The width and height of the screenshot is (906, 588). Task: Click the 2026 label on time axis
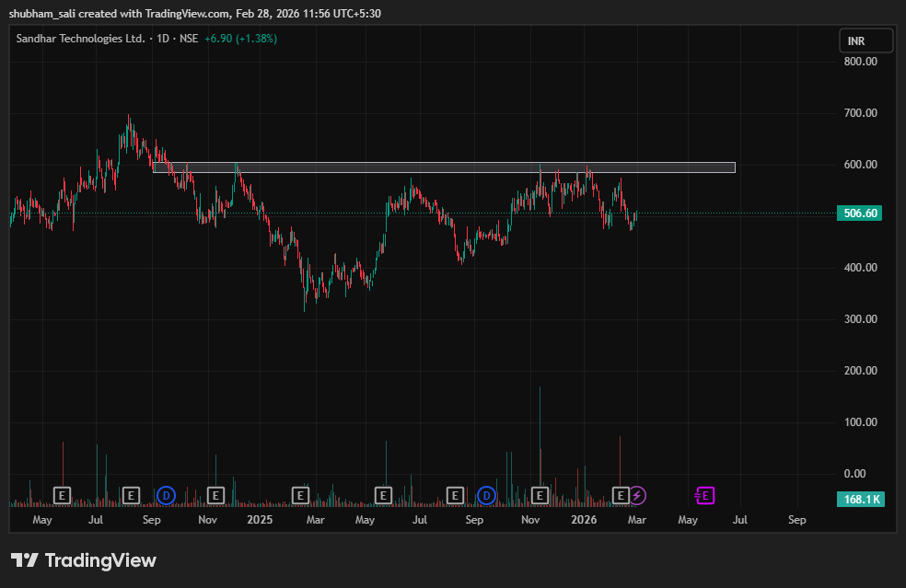click(x=584, y=520)
